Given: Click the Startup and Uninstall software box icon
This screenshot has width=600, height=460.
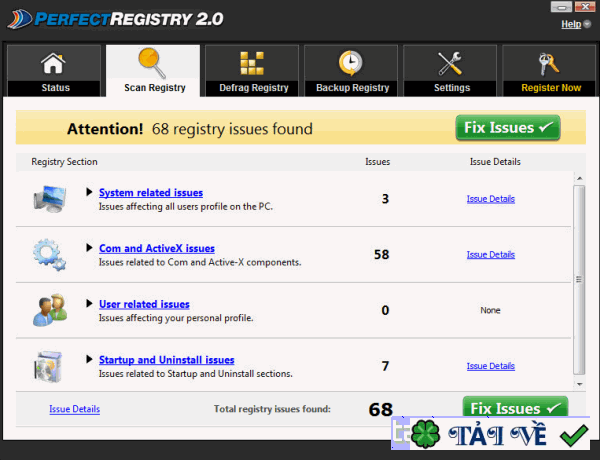Looking at the screenshot, I should [48, 367].
